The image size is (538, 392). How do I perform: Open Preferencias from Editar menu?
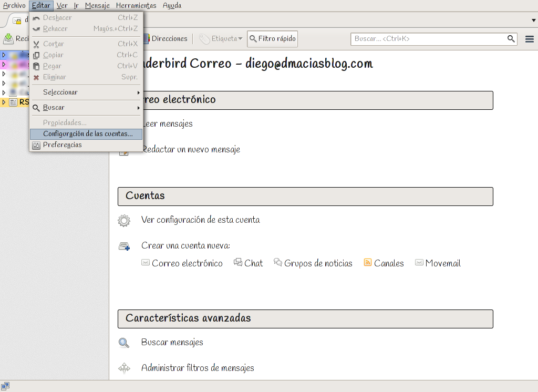86,145
